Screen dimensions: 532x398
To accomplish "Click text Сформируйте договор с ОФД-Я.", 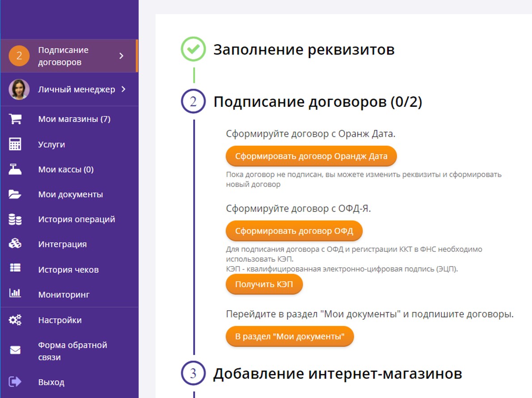I will [x=298, y=208].
